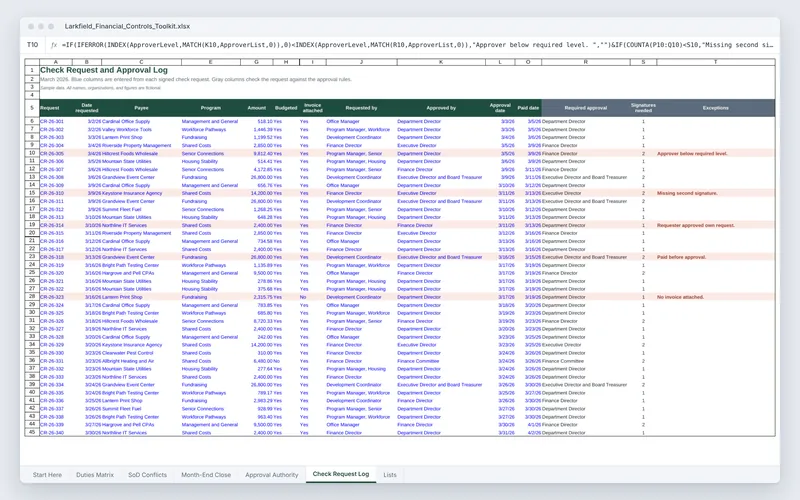Click the 'Requested by' heading cell
The width and height of the screenshot is (800, 500).
(x=361, y=108)
